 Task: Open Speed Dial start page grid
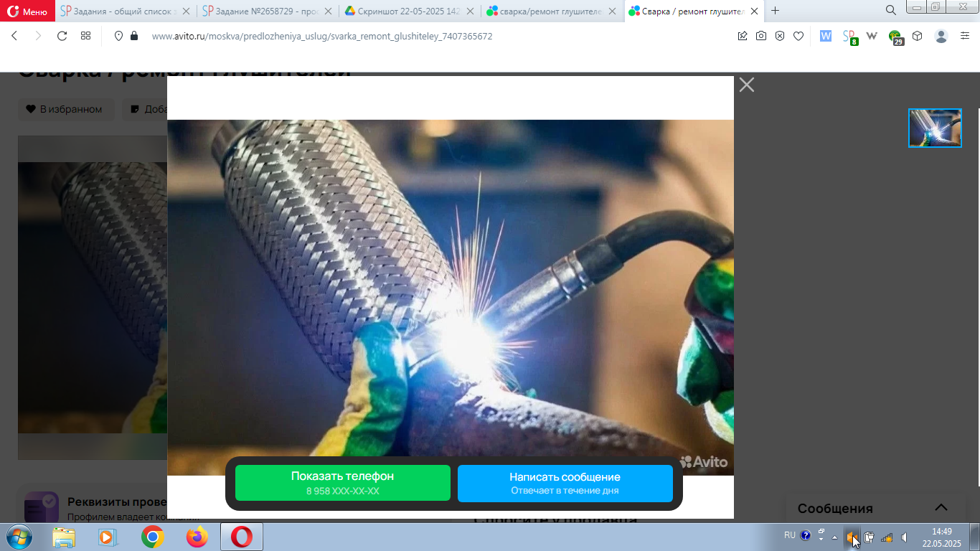click(x=85, y=36)
